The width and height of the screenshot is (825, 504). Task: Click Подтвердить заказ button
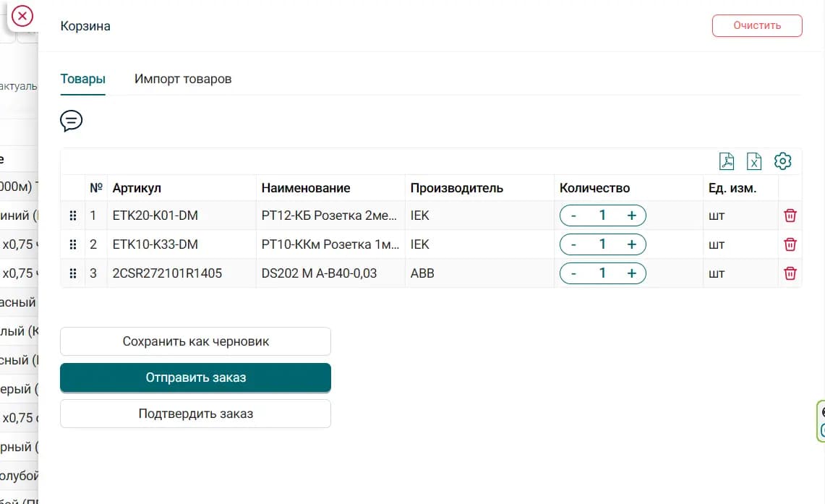(195, 414)
